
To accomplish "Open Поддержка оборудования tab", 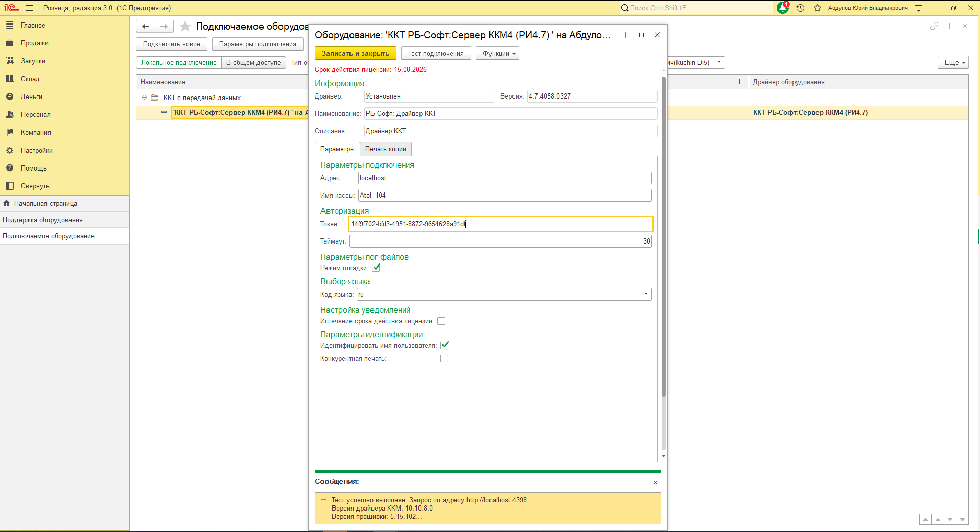I will click(65, 220).
